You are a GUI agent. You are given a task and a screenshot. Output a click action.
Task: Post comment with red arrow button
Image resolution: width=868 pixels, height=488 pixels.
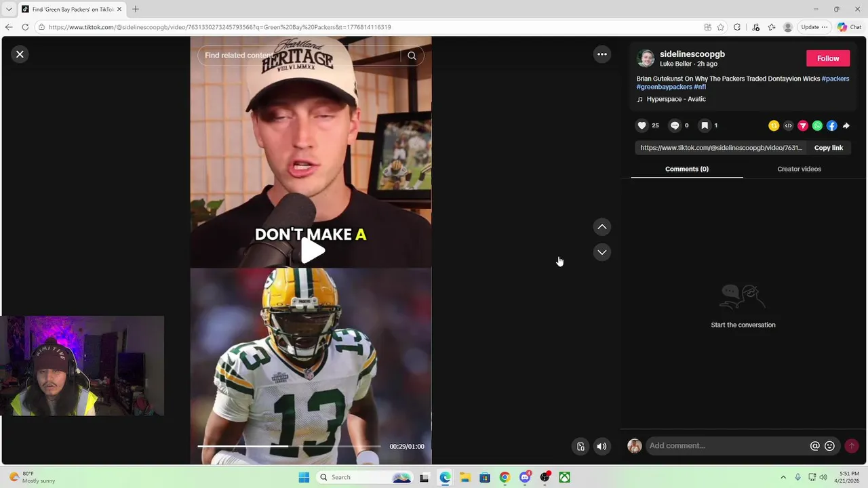pyautogui.click(x=852, y=446)
